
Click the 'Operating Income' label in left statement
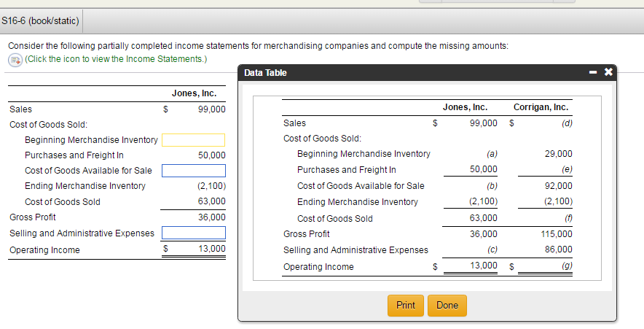click(44, 250)
